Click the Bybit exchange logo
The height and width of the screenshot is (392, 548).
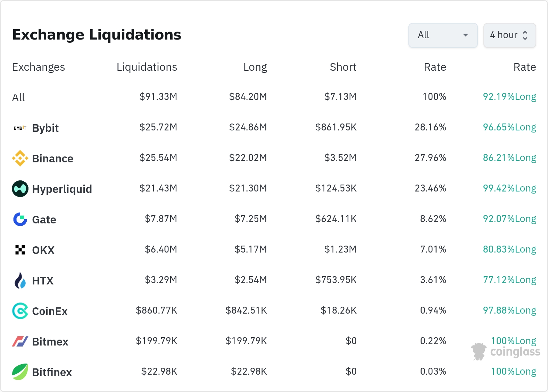(x=20, y=128)
